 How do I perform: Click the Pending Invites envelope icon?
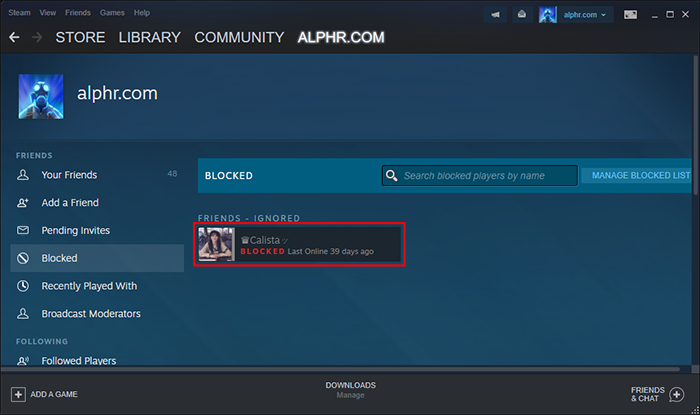[x=23, y=230]
